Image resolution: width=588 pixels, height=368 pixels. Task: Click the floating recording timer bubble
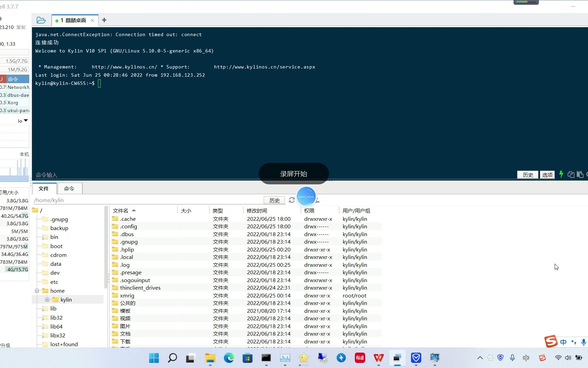tap(306, 196)
